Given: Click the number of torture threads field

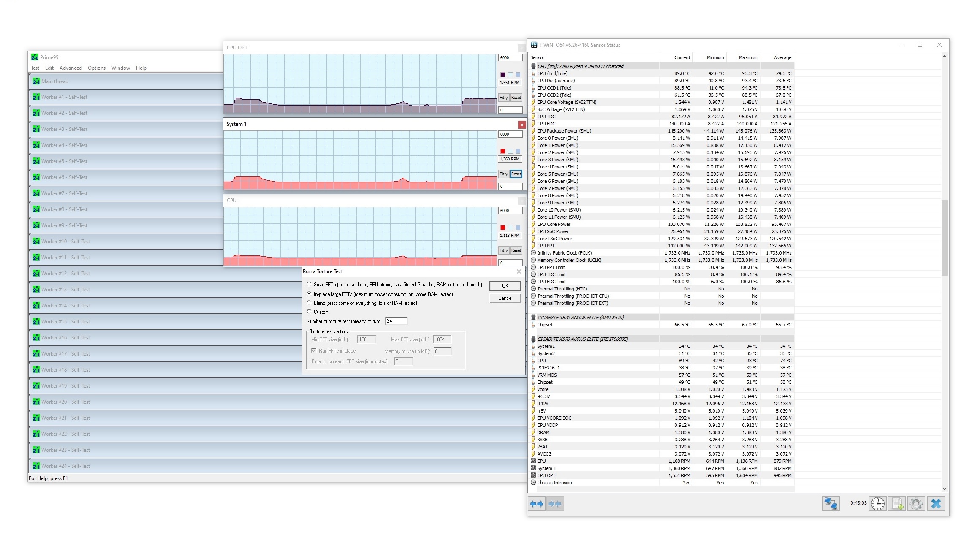Looking at the screenshot, I should click(x=396, y=321).
